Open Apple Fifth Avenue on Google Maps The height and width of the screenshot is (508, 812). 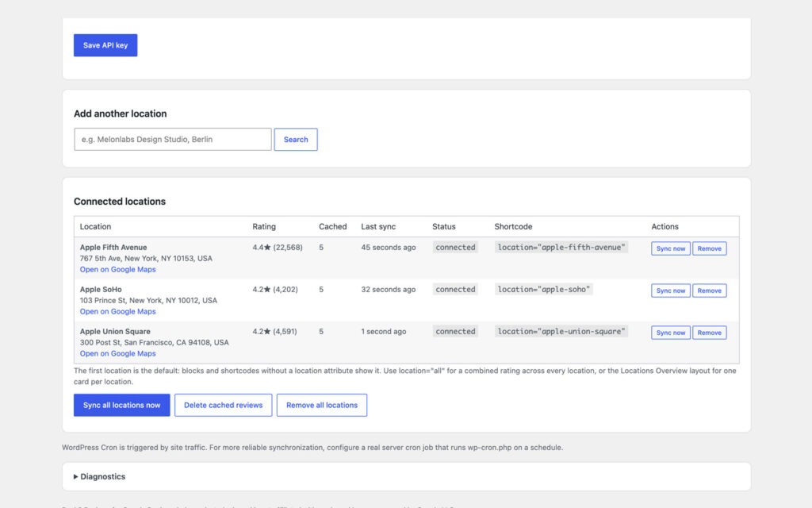[x=117, y=270]
